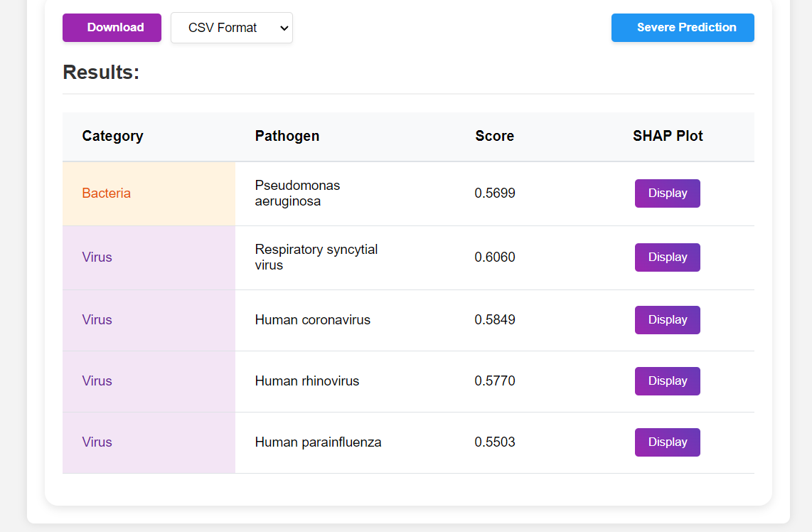The width and height of the screenshot is (812, 532).
Task: Expand the file format selector
Action: [231, 28]
